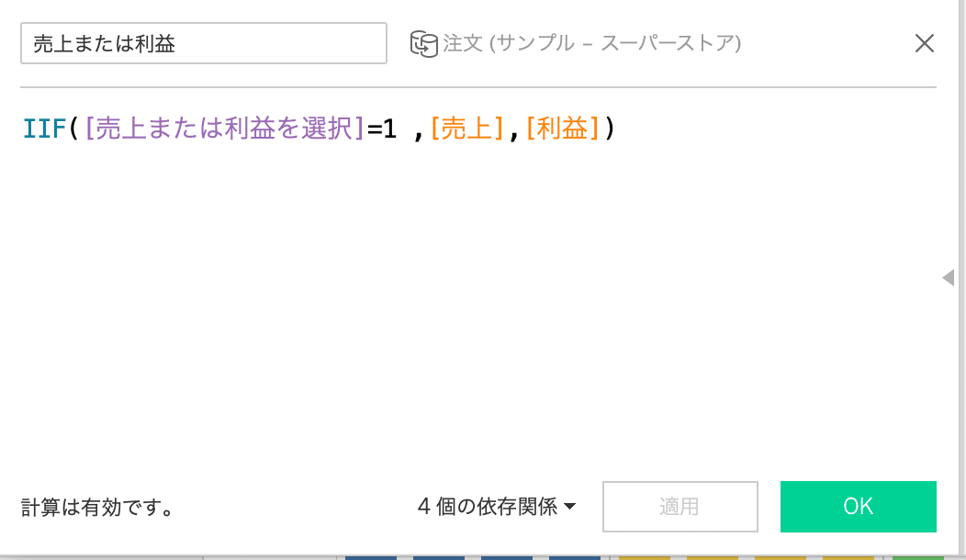This screenshot has width=966, height=560.
Task: Click the closing parenthesis ending the formula
Action: click(610, 129)
